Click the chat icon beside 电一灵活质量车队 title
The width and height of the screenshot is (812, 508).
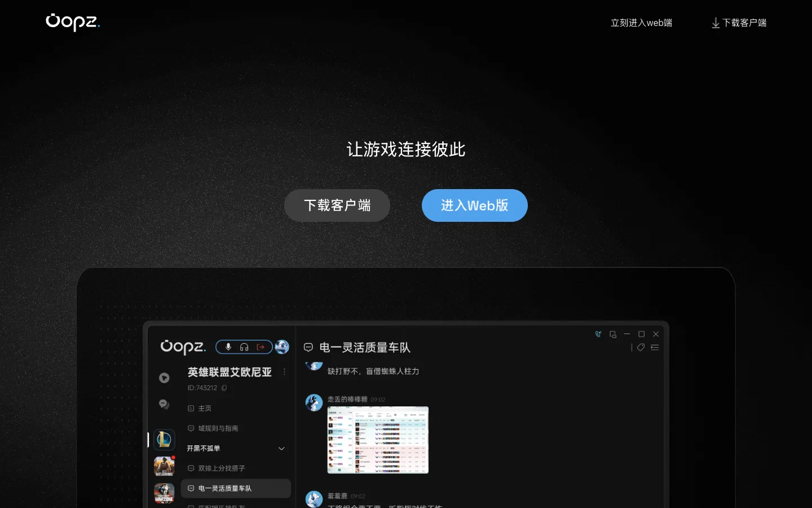coord(308,348)
